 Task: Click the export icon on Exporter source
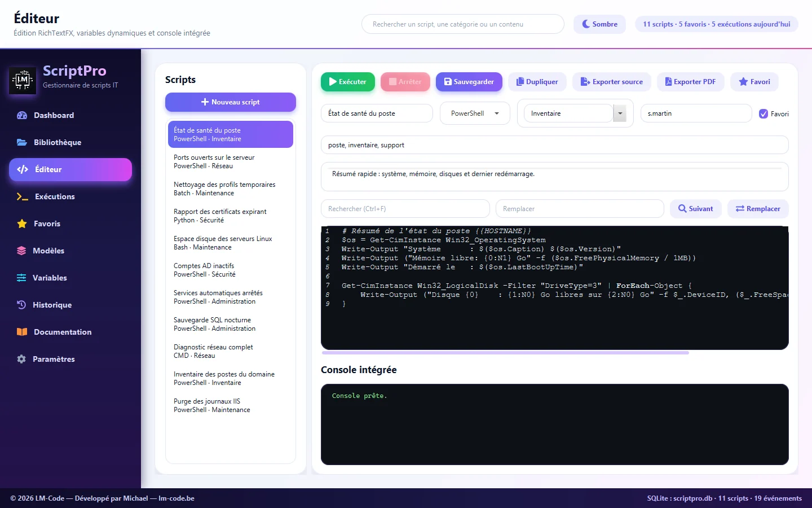(x=585, y=82)
